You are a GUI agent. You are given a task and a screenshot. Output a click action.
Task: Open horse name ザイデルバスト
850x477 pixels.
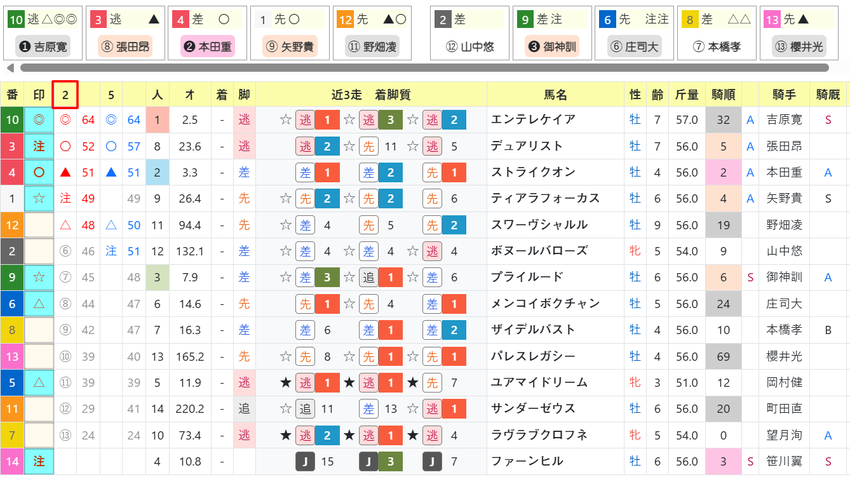(x=533, y=330)
